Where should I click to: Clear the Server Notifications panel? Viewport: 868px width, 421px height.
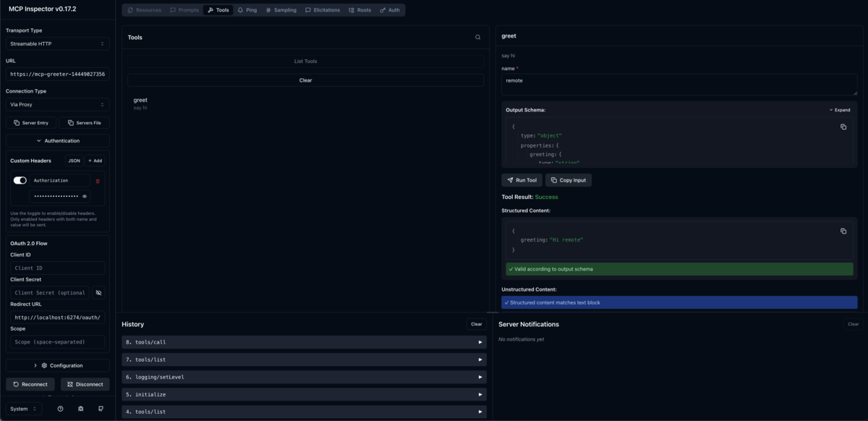pyautogui.click(x=854, y=324)
